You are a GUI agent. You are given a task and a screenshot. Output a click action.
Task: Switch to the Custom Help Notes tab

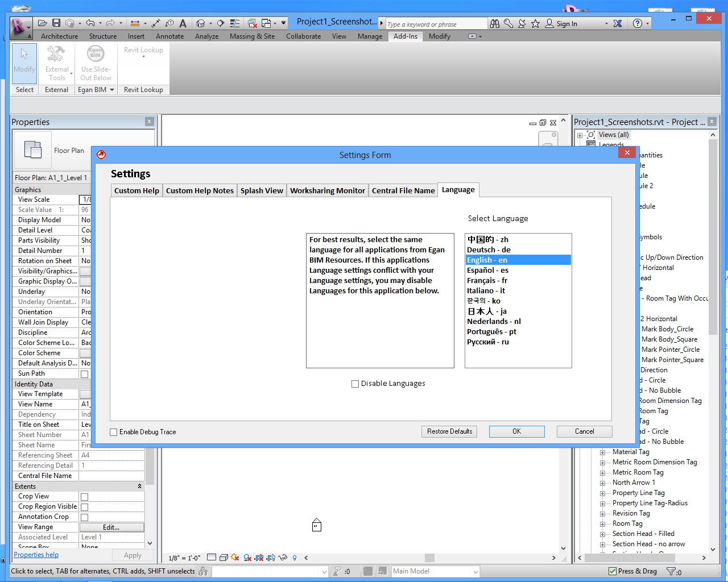click(200, 190)
